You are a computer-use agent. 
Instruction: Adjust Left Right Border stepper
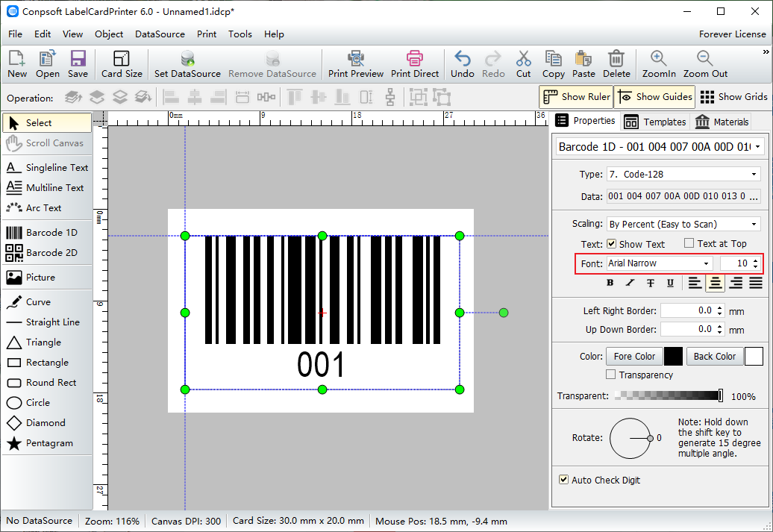click(x=720, y=310)
